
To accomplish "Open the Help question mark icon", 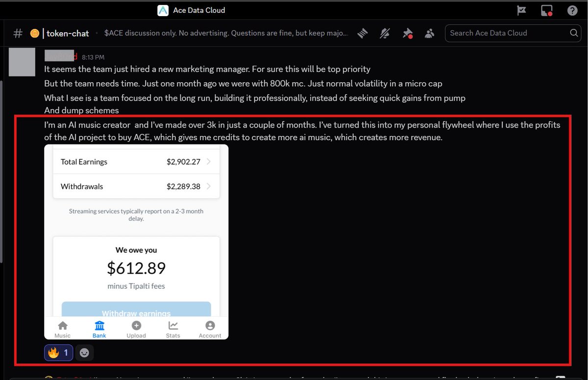I will [572, 10].
